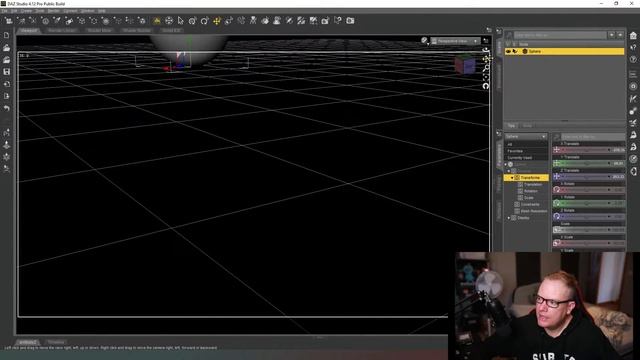This screenshot has width=640, height=360.
Task: Select the highlighted yellow Translate tool
Action: [x=217, y=20]
